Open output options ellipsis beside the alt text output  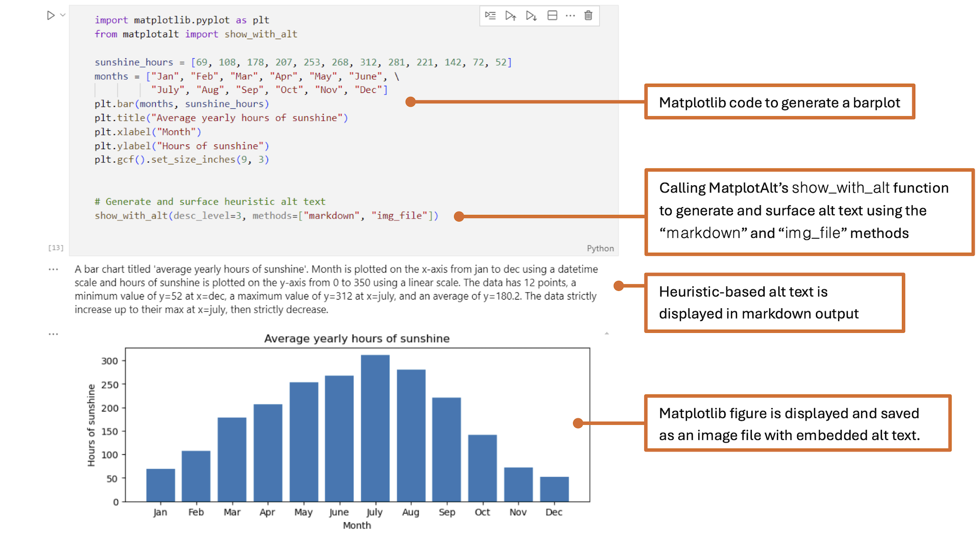53,269
